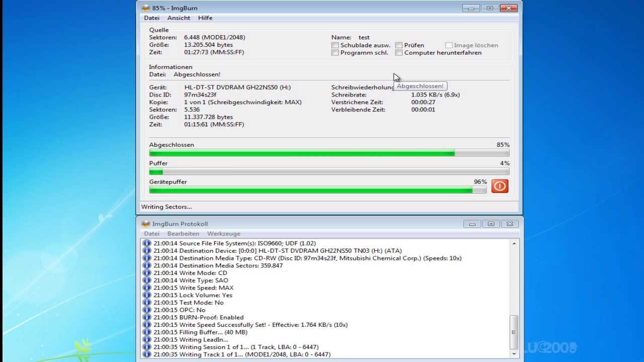Enable the 'Programm schl.' checkbox
This screenshot has height=362, width=644.
[335, 53]
